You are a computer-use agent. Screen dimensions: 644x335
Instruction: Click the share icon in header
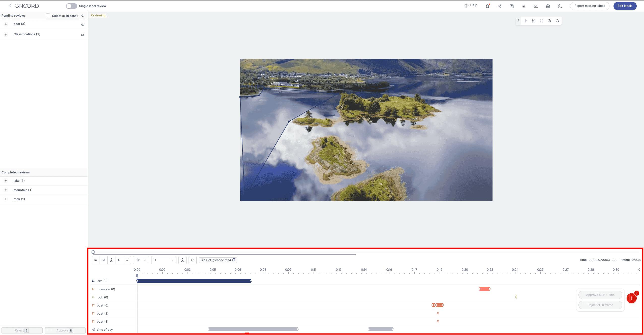click(x=499, y=6)
